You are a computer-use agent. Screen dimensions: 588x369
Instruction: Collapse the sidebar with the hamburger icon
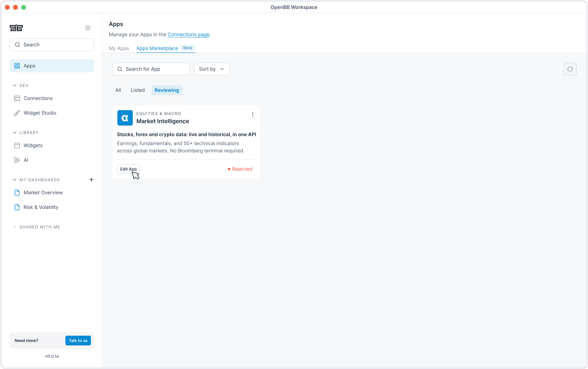click(88, 28)
